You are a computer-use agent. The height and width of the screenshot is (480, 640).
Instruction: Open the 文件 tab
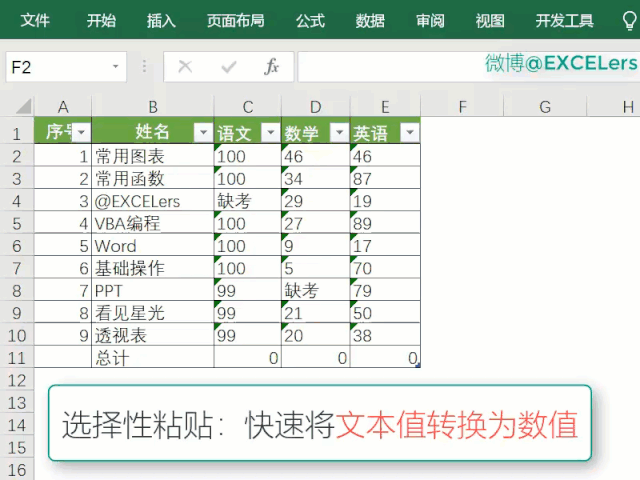35,20
